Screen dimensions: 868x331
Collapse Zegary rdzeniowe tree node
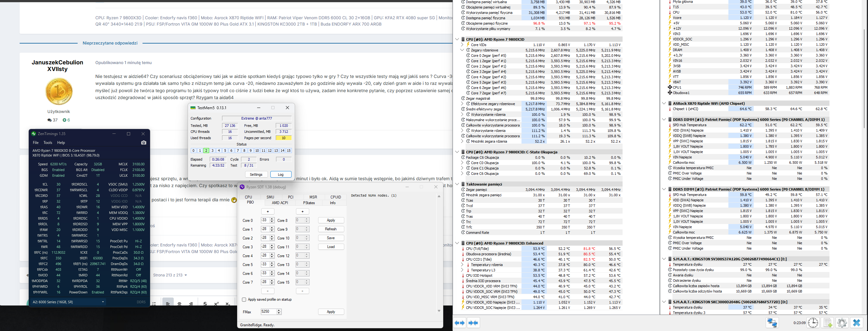click(x=462, y=50)
